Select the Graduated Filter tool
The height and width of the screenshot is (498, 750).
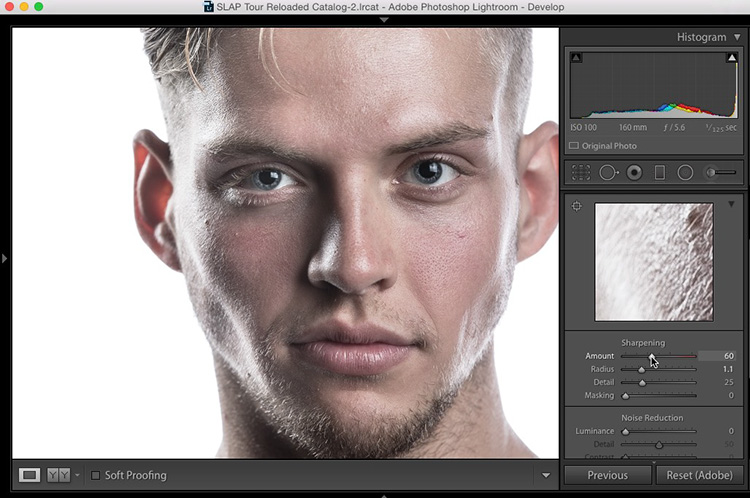pos(660,172)
